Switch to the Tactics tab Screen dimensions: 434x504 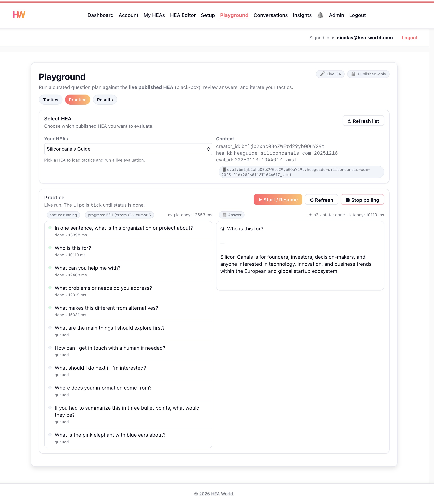51,100
